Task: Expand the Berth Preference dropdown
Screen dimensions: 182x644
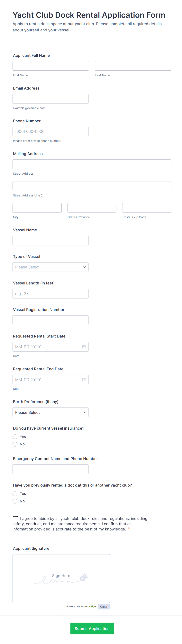Action: (x=50, y=412)
